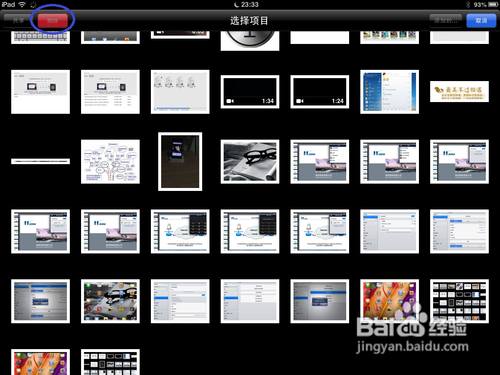Screen dimensions: 500x375
Task: Select the video thumbnail lasting 1:34
Action: click(250, 92)
